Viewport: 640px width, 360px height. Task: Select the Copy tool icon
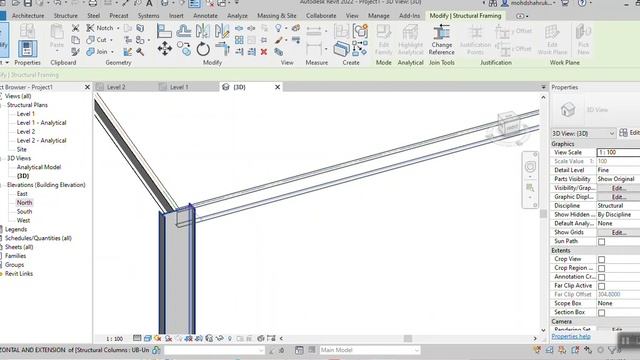point(184,49)
